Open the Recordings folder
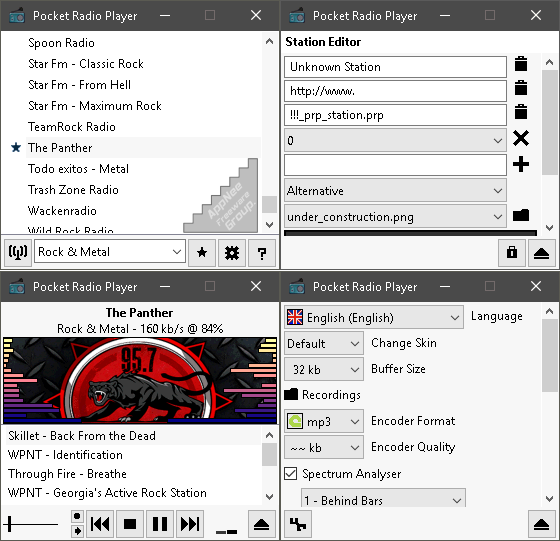Viewport: 560px width, 541px height. coord(291,394)
